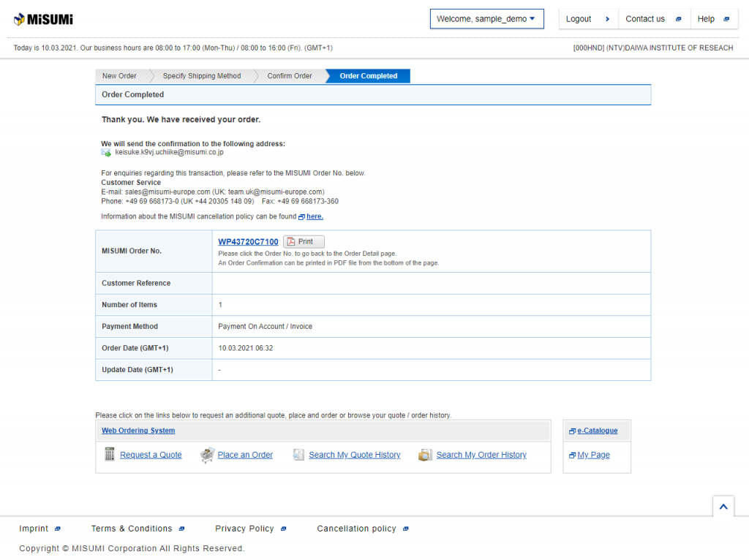Open the Welcome, sample_demo dropdown
The width and height of the screenshot is (749, 560).
coord(486,18)
